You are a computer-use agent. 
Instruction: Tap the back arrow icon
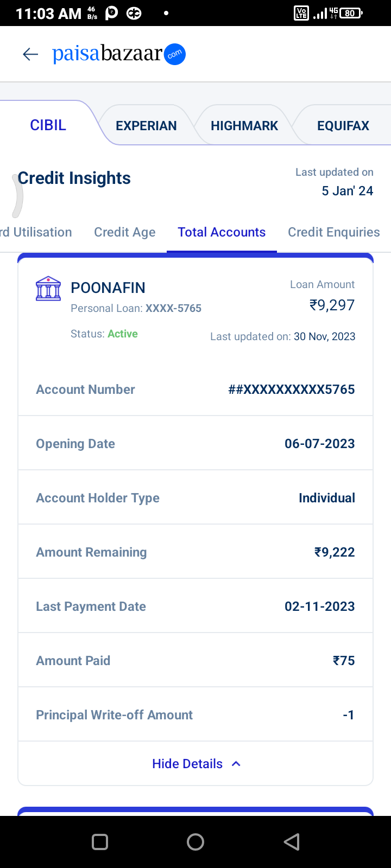click(30, 54)
